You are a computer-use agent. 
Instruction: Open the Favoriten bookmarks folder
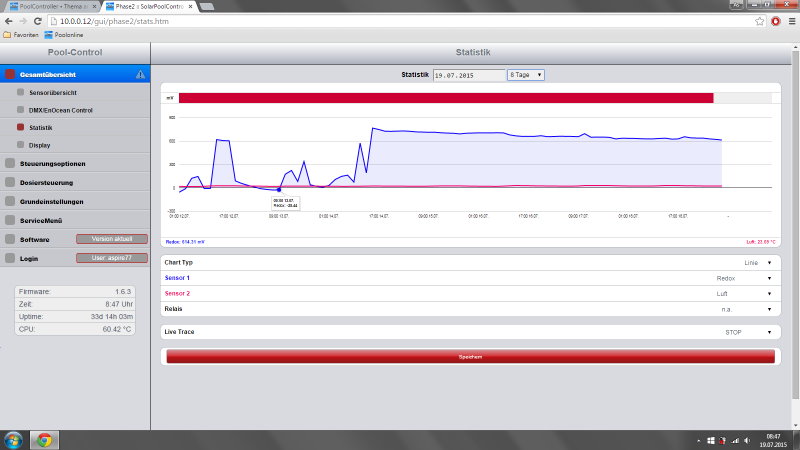[x=21, y=35]
